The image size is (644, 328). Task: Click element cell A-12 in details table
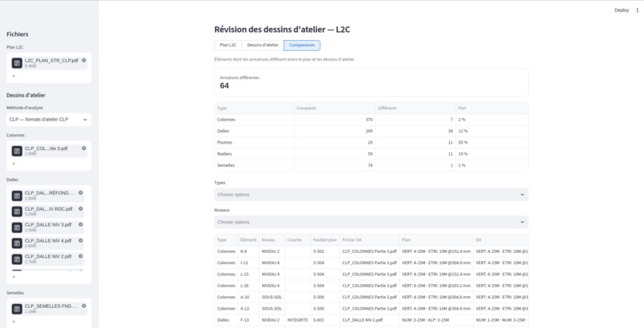tap(248, 309)
